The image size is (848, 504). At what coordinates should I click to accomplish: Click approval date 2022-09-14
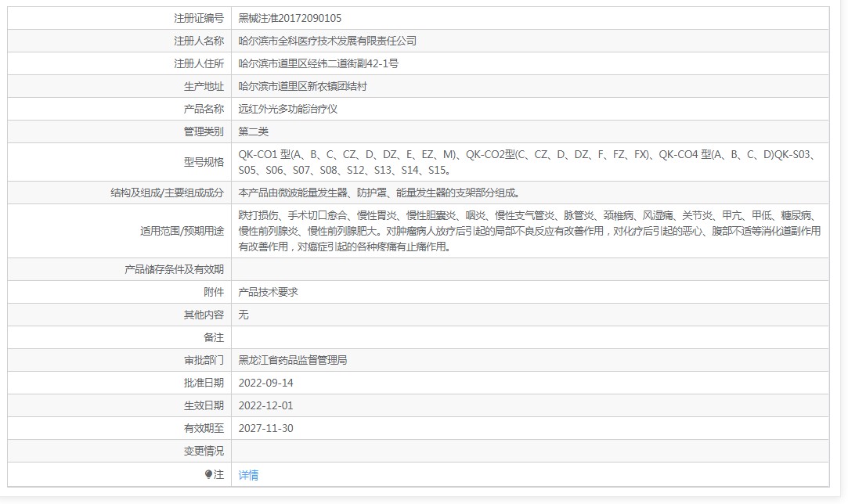pos(265,383)
